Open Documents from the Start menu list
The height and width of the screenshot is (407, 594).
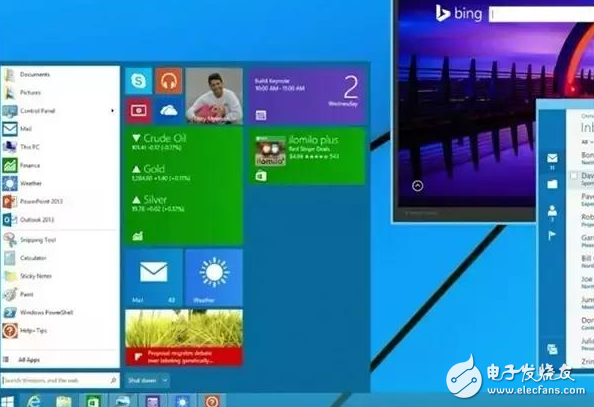pos(61,74)
